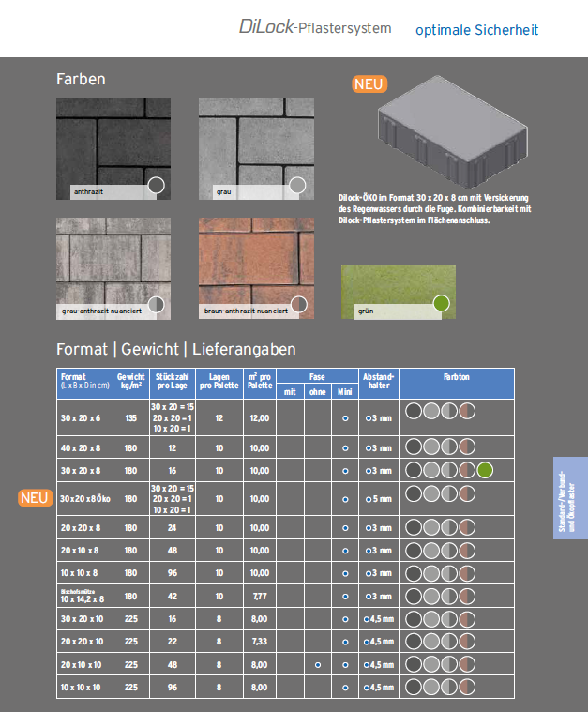Image resolution: width=588 pixels, height=712 pixels.
Task: Click the anthrazit color circle icon
Action: click(x=157, y=186)
